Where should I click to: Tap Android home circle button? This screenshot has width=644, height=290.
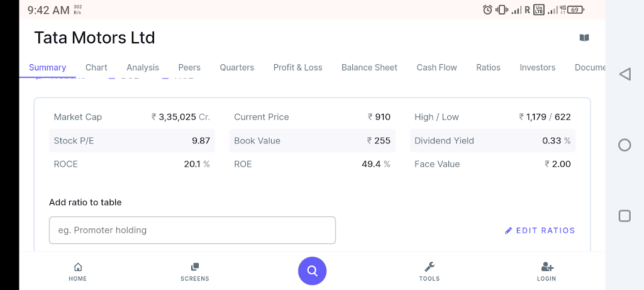click(x=625, y=145)
